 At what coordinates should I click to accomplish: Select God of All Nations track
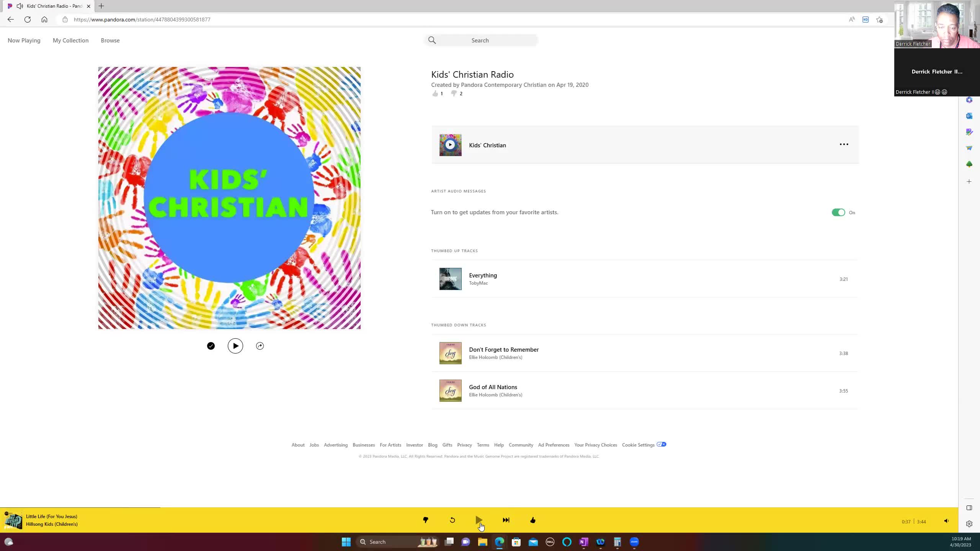[644, 391]
